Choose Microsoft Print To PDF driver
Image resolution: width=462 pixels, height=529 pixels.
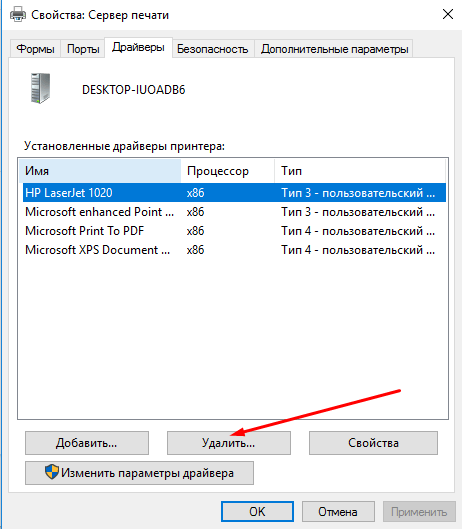pos(234,231)
